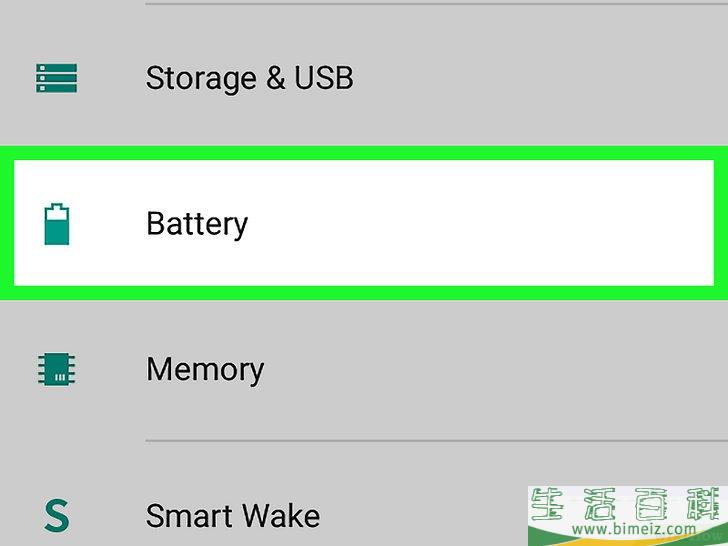Click the divider line above Smart Wake
The width and height of the screenshot is (728, 546).
pyautogui.click(x=436, y=440)
